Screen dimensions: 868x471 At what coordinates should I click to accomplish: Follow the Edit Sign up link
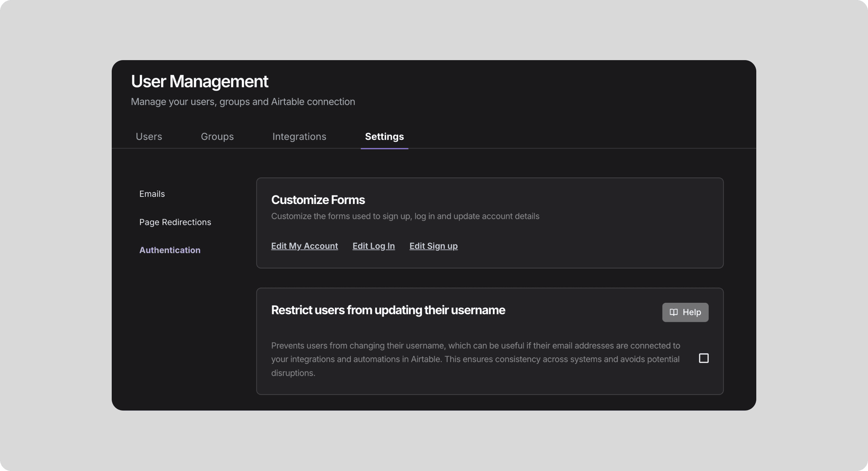coord(433,246)
